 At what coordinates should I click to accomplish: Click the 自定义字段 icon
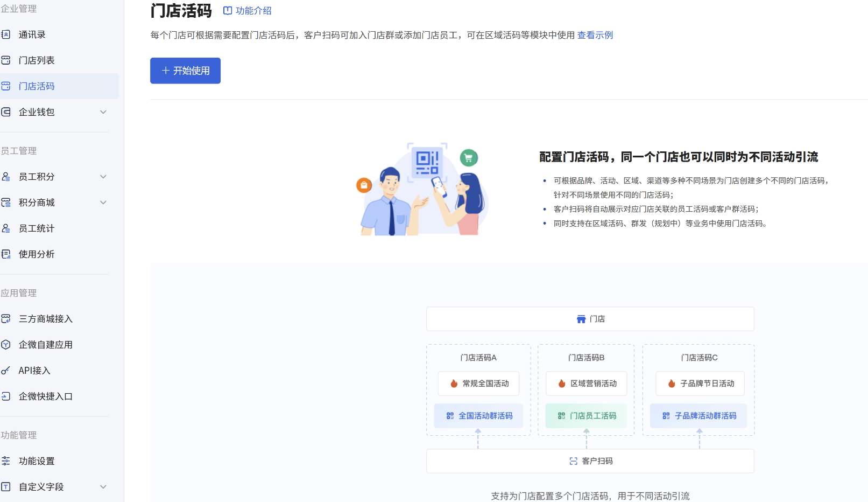tap(6, 487)
